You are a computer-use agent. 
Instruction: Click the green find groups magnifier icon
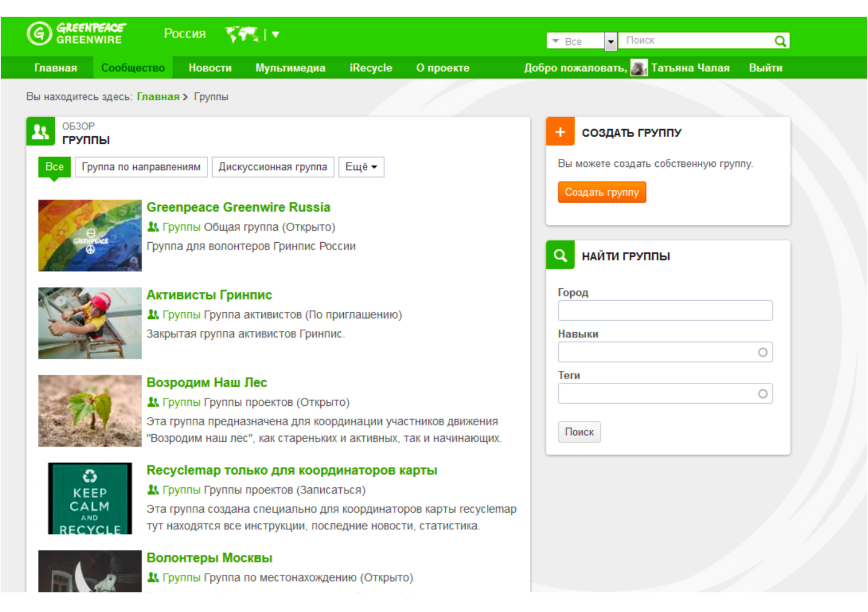click(x=560, y=255)
